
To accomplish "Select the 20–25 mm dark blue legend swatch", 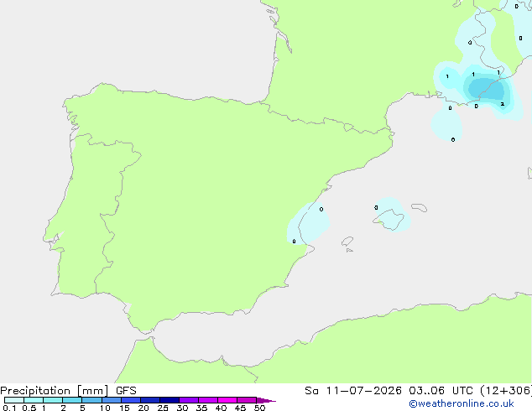I will pyautogui.click(x=150, y=400).
